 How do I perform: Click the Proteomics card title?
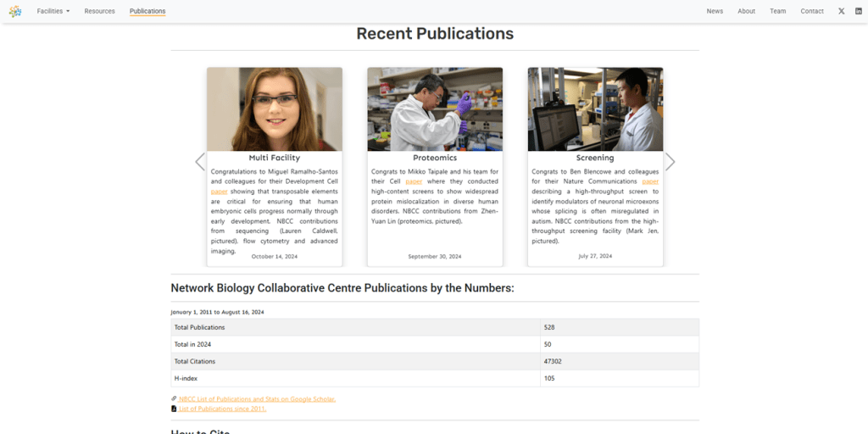click(435, 158)
